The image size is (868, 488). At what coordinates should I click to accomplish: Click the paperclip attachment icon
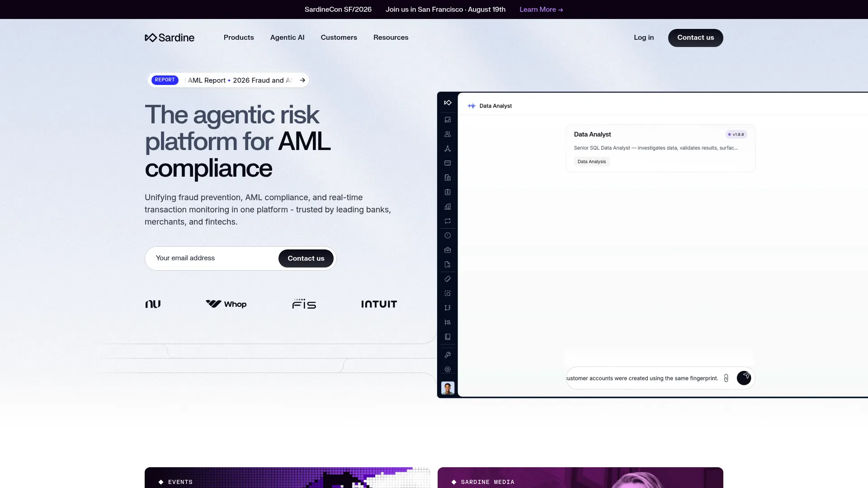click(726, 378)
